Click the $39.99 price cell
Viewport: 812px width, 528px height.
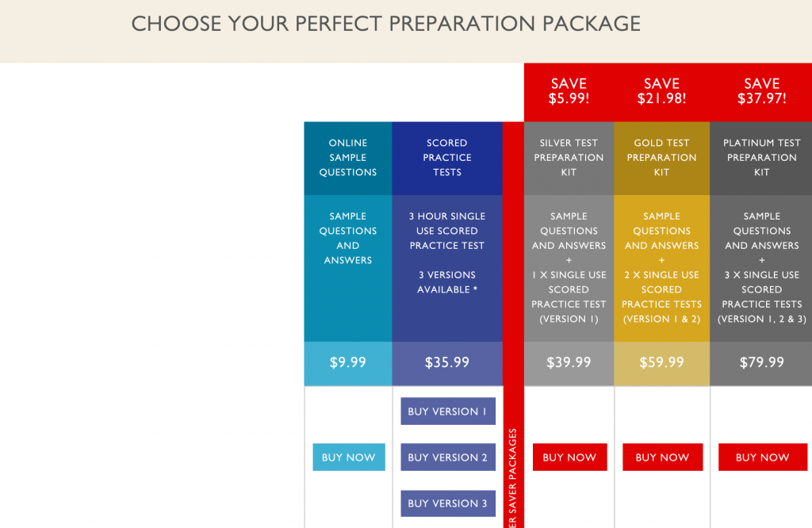pyautogui.click(x=569, y=363)
